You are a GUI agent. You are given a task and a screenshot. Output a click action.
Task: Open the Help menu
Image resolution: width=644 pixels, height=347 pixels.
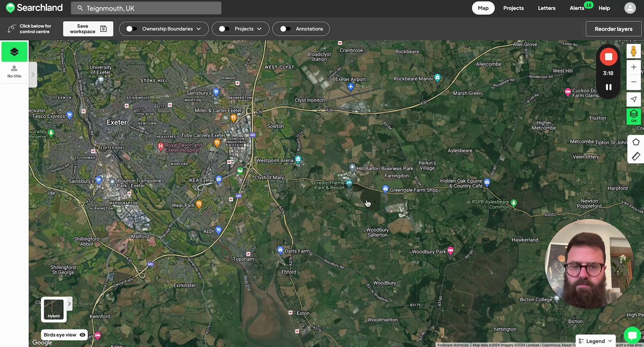point(604,8)
